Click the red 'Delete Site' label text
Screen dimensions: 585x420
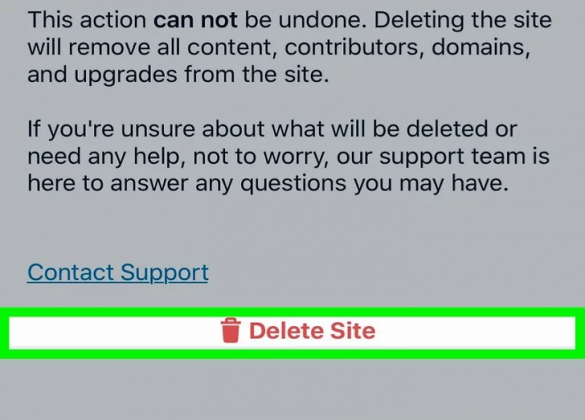(312, 331)
